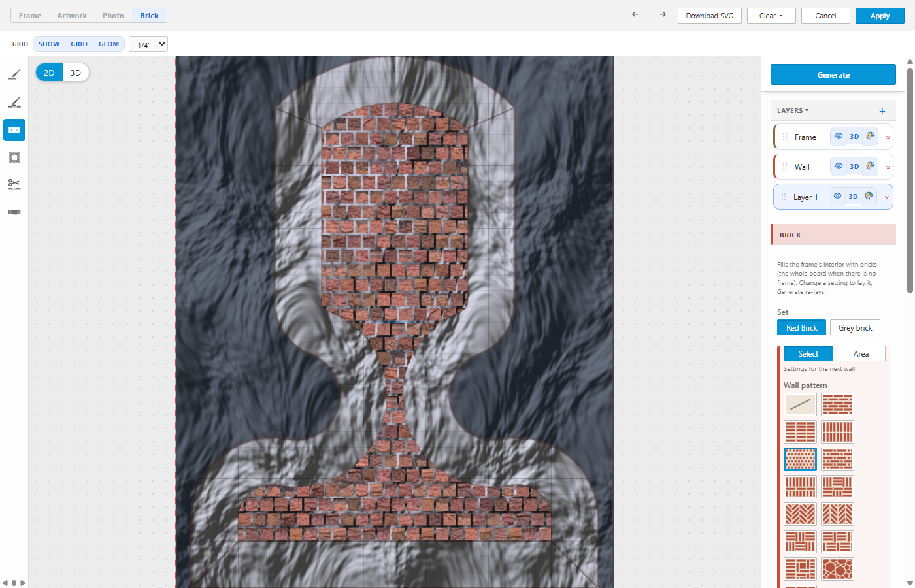This screenshot has width=915, height=588.
Task: Choose the chevron wall pattern
Action: point(837,514)
